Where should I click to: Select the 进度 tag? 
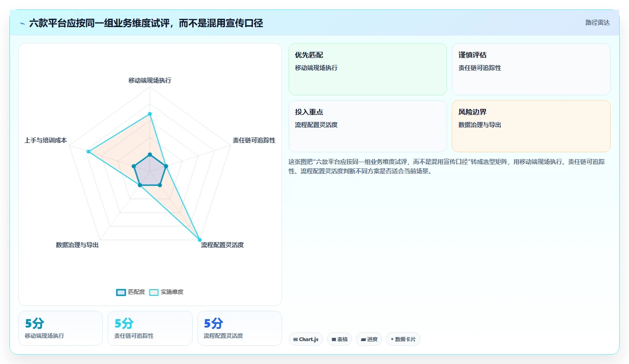(369, 339)
